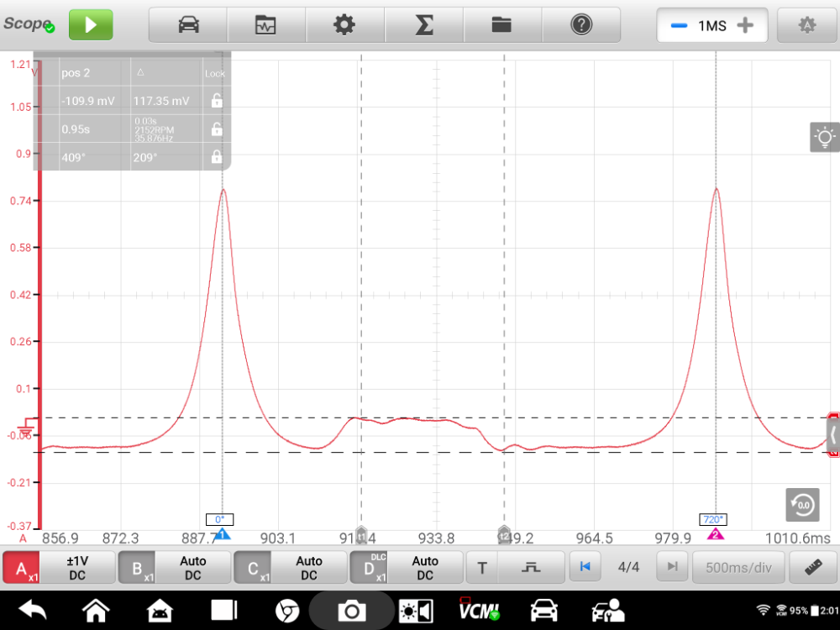This screenshot has height=630, width=840.
Task: Select the pink 720° cursor marker 2
Action: pos(716,533)
